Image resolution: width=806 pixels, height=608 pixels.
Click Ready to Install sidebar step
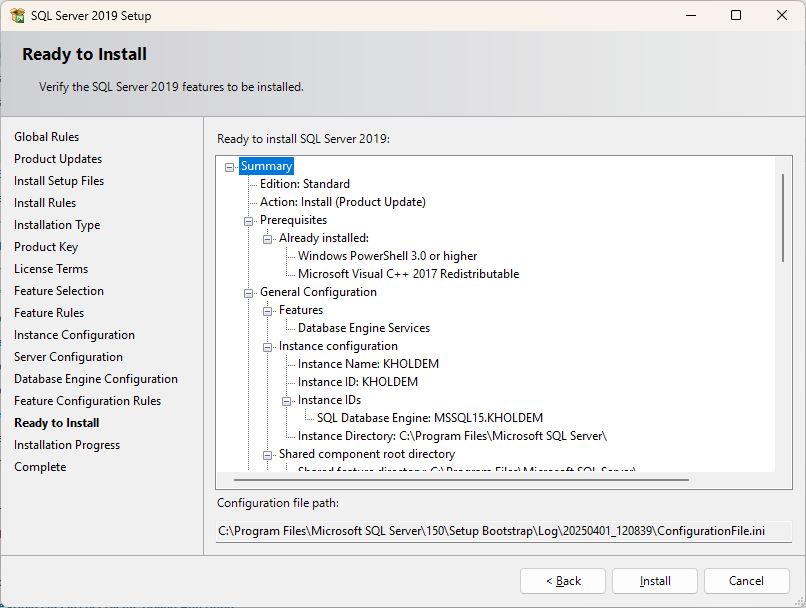pyautogui.click(x=57, y=423)
